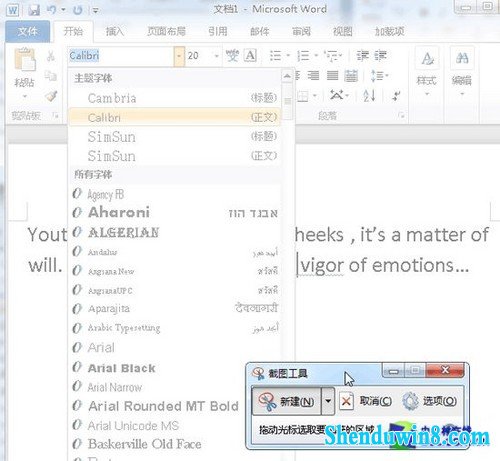Open the font size dropdown arrow
500x461 pixels.
217,56
